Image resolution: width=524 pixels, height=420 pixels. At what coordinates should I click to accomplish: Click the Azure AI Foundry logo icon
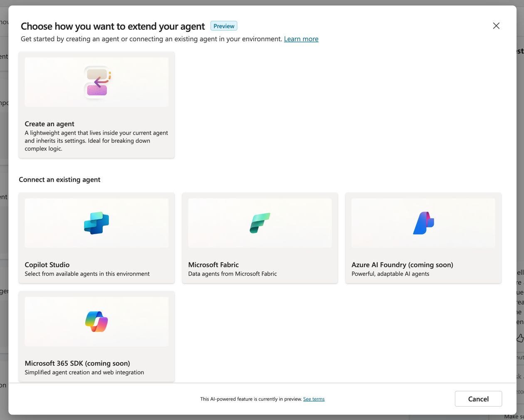point(423,223)
